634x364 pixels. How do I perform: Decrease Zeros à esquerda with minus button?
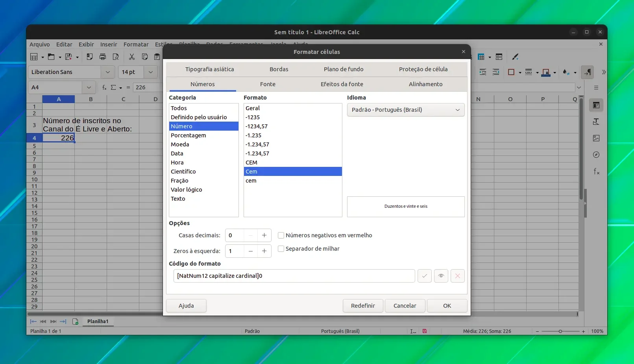[251, 251]
